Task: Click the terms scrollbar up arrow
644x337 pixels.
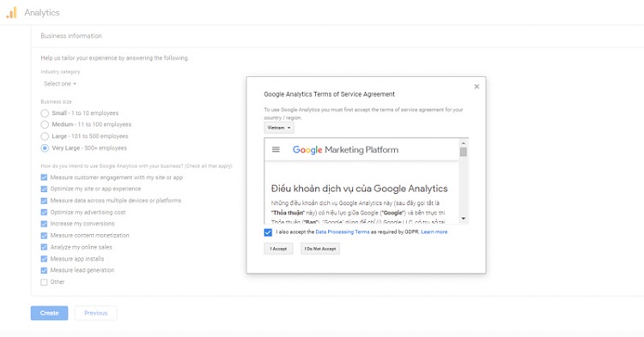Action: click(x=464, y=143)
